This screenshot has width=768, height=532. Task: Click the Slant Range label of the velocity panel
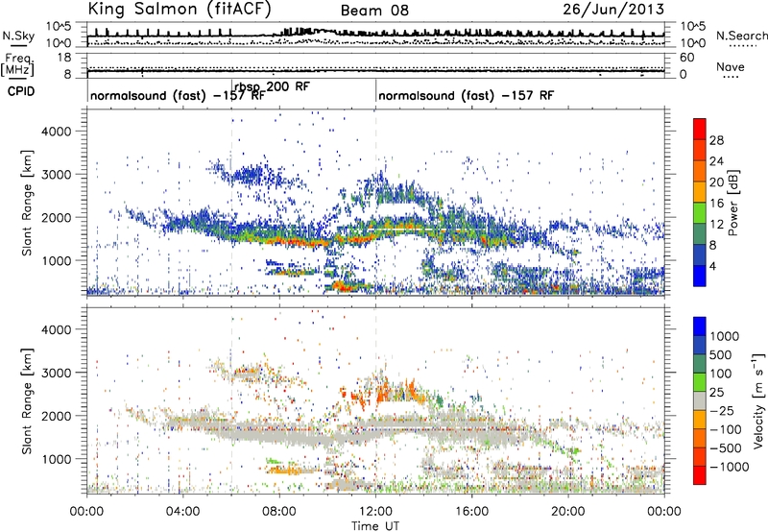(x=27, y=400)
